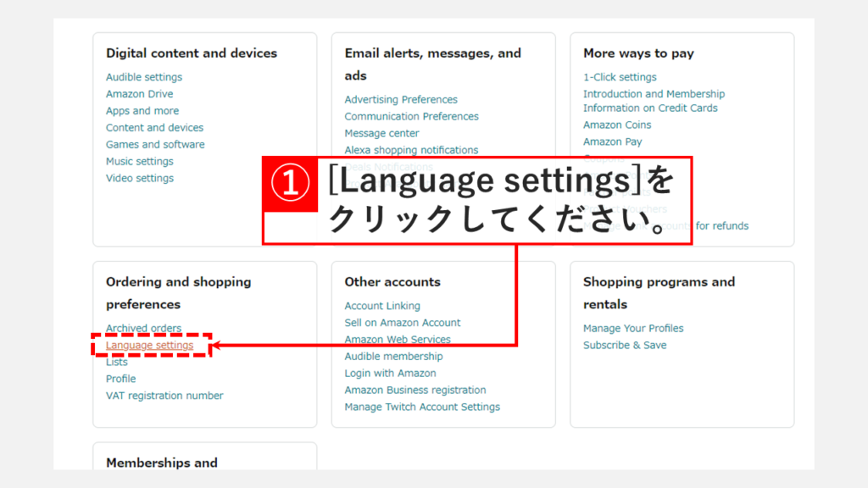
Task: Open Content and devices
Action: [x=154, y=127]
